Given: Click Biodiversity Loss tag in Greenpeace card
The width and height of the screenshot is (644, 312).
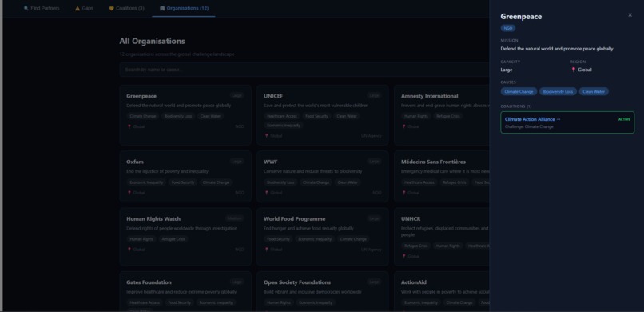Looking at the screenshot, I should (178, 116).
